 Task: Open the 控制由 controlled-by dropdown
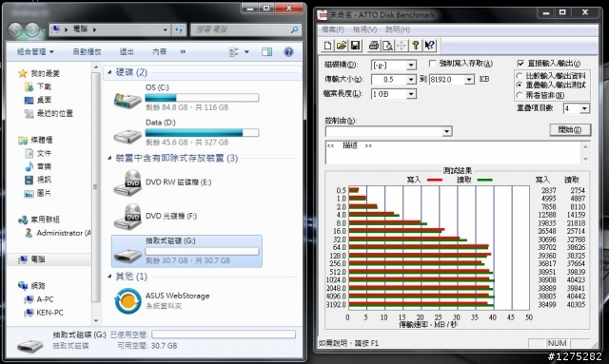pyautogui.click(x=446, y=131)
